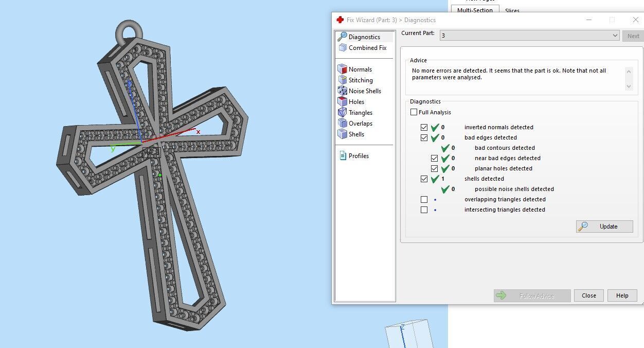This screenshot has height=348, width=644.
Task: Enable intersecting triangles detection
Action: point(424,210)
